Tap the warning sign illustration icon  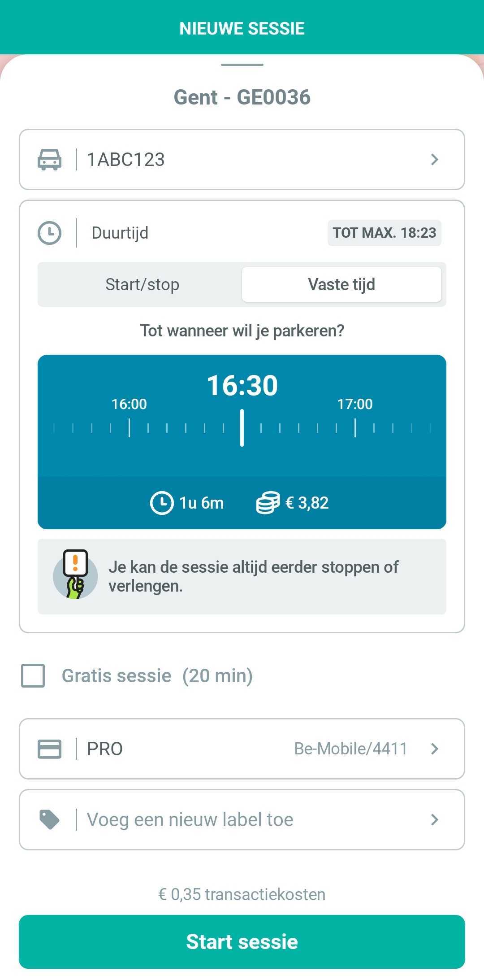coord(75,575)
